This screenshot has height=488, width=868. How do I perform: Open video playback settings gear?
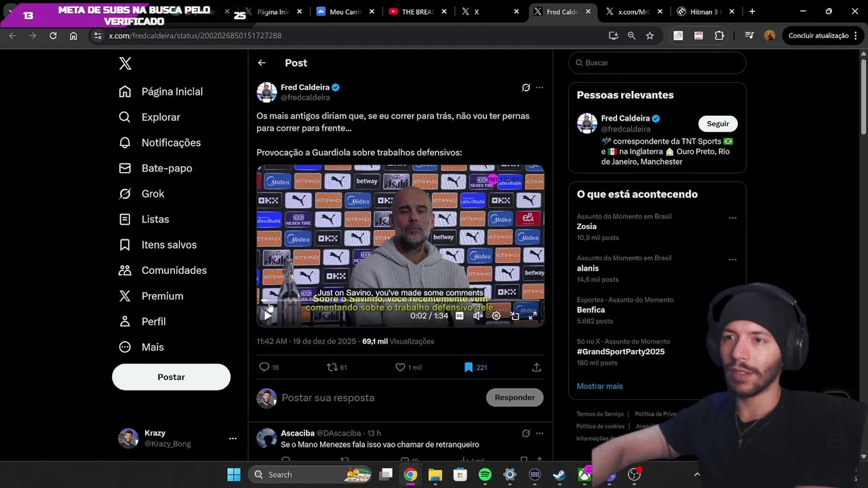tap(496, 316)
